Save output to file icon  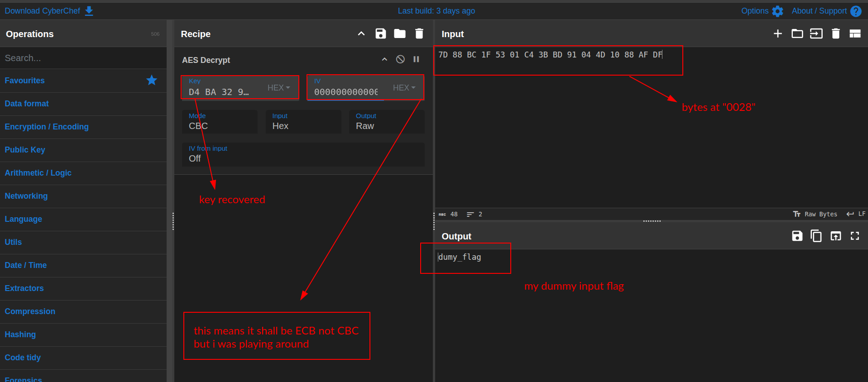click(797, 236)
